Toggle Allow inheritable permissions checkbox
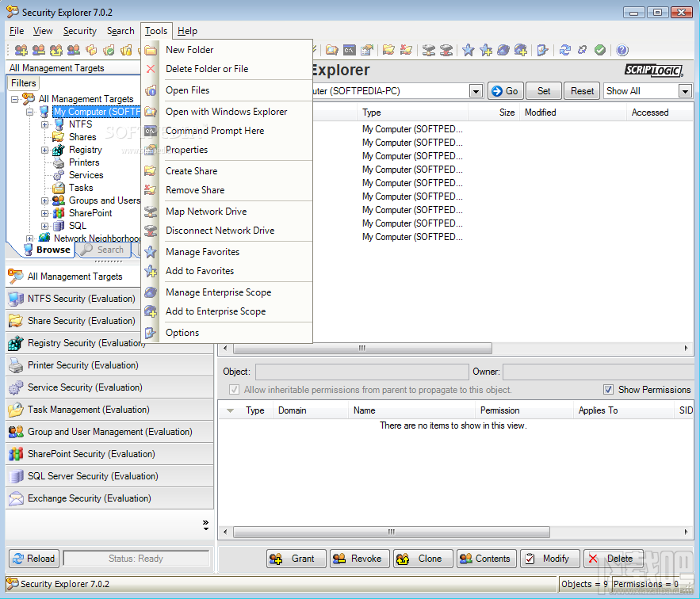 pos(234,390)
